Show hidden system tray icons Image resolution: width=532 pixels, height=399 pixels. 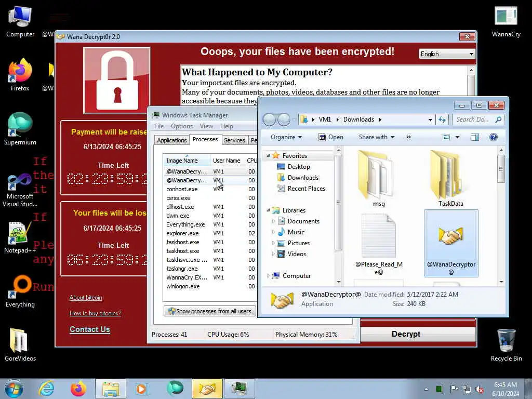click(x=426, y=389)
